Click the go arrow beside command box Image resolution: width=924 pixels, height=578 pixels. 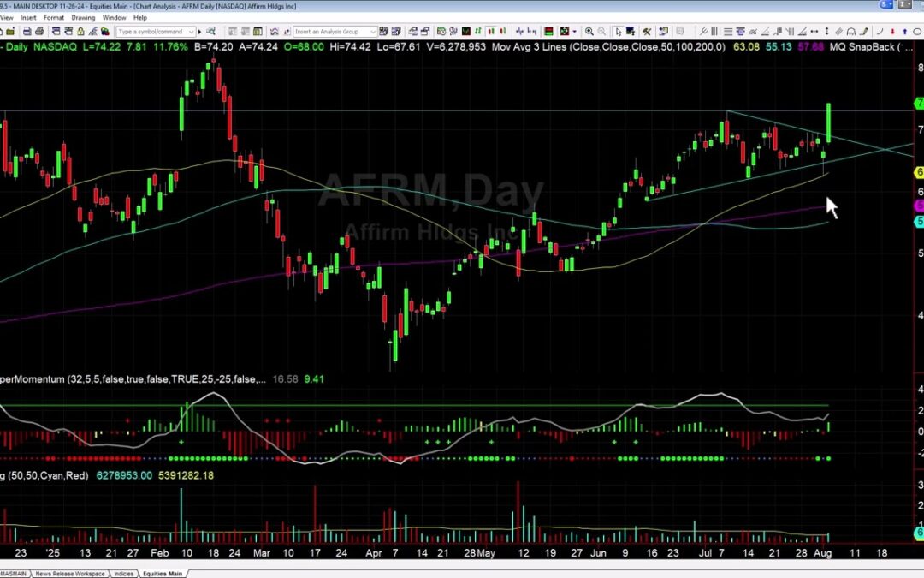click(x=199, y=32)
